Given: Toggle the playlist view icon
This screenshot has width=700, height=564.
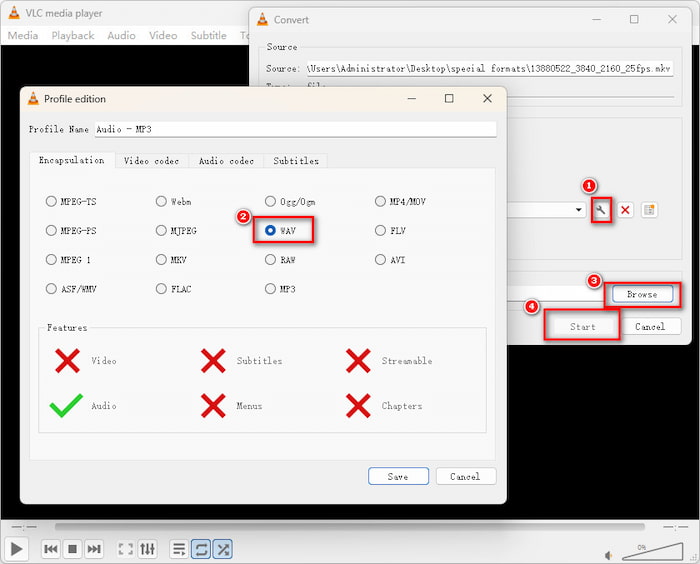Looking at the screenshot, I should [179, 549].
